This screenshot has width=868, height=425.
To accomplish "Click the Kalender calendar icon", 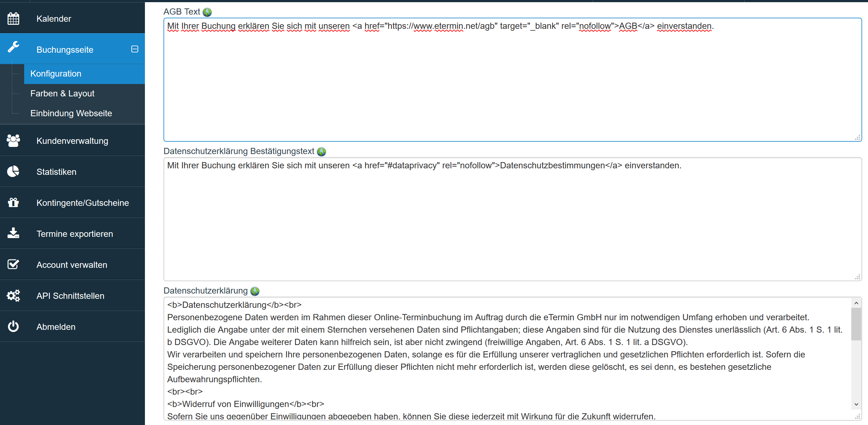I will pyautogui.click(x=13, y=19).
